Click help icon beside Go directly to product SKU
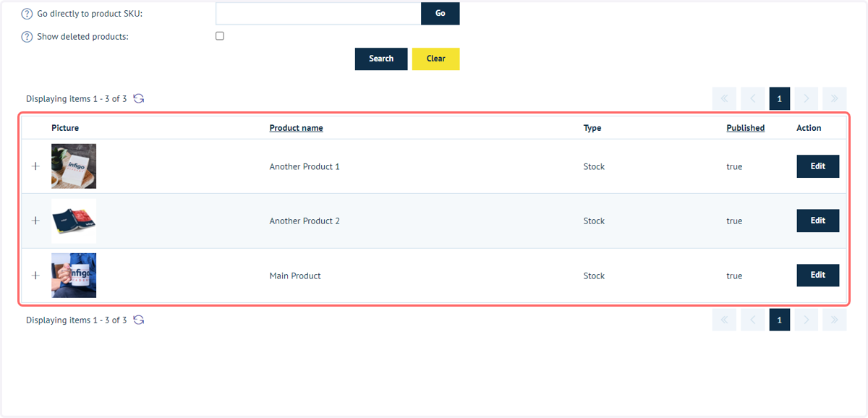Viewport: 868px width, 418px height. pyautogui.click(x=27, y=14)
